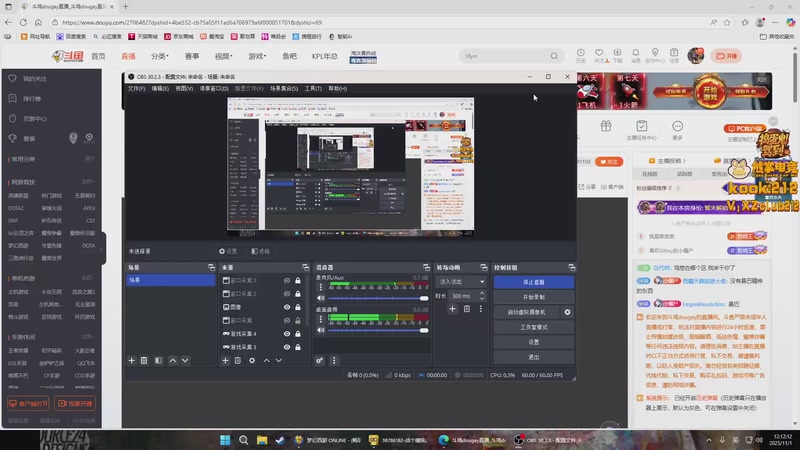Screen dimensions: 800x450
Task: Open the 视图(V) menu in OBS
Action: coord(184,88)
